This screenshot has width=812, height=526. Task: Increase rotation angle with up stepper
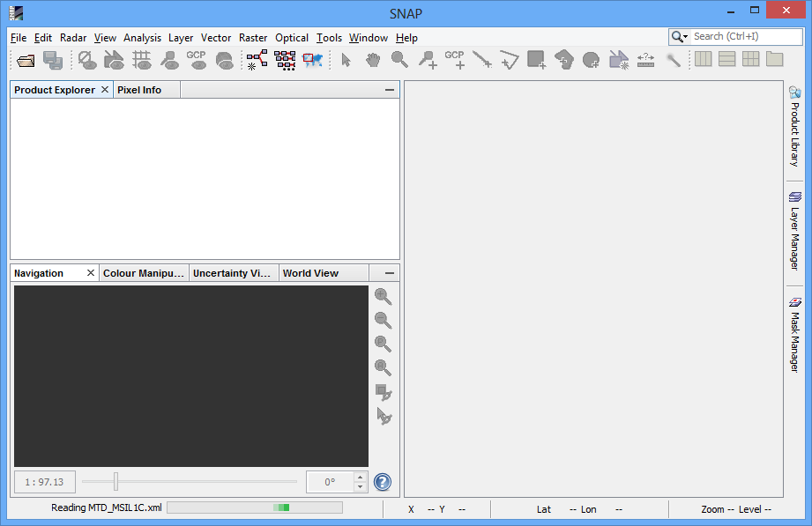tap(360, 477)
